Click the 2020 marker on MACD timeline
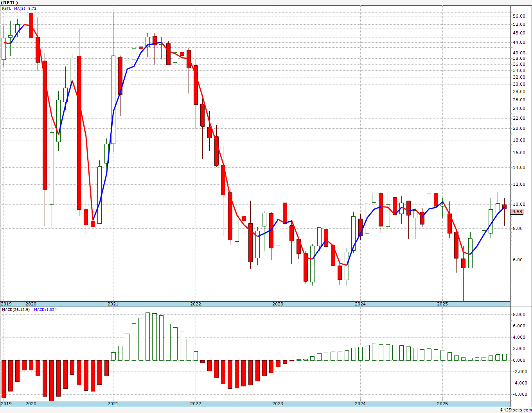 [31, 403]
